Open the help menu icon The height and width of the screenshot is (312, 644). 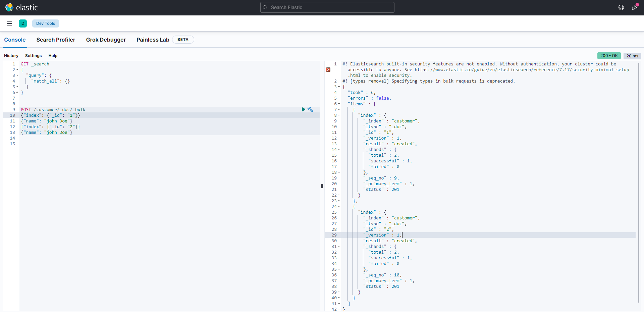click(621, 7)
